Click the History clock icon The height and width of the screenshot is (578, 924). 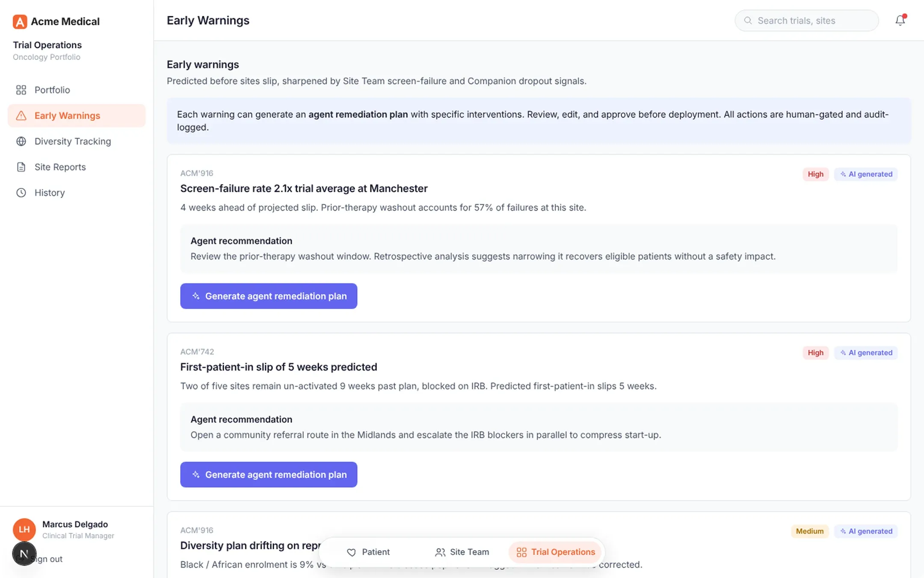(21, 193)
